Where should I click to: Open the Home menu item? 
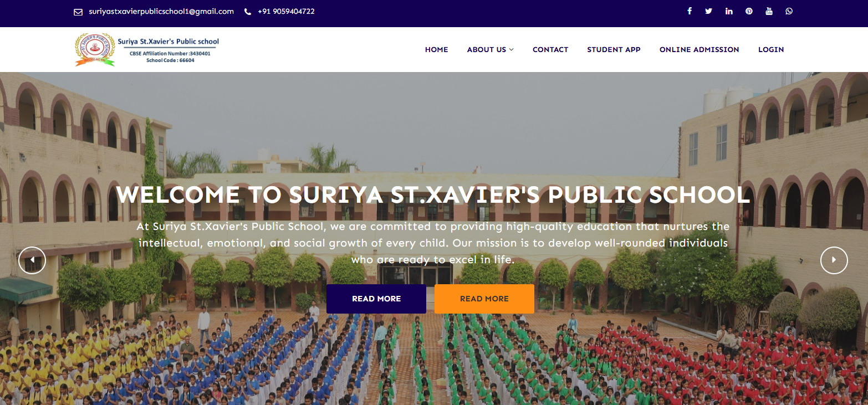(437, 50)
